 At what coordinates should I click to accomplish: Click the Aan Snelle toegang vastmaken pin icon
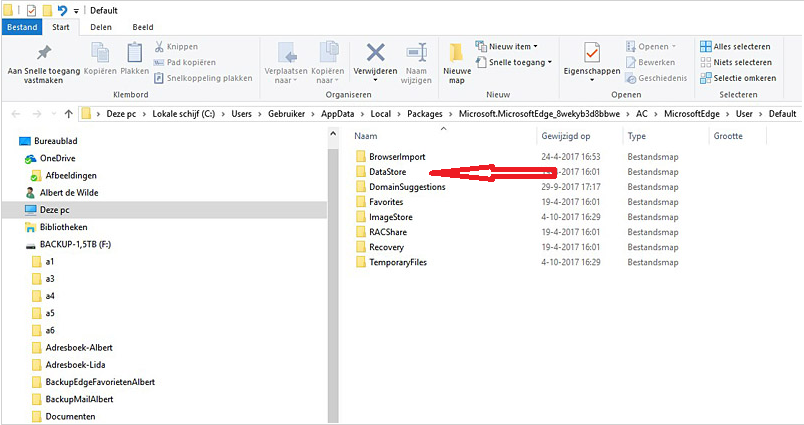pyautogui.click(x=43, y=53)
